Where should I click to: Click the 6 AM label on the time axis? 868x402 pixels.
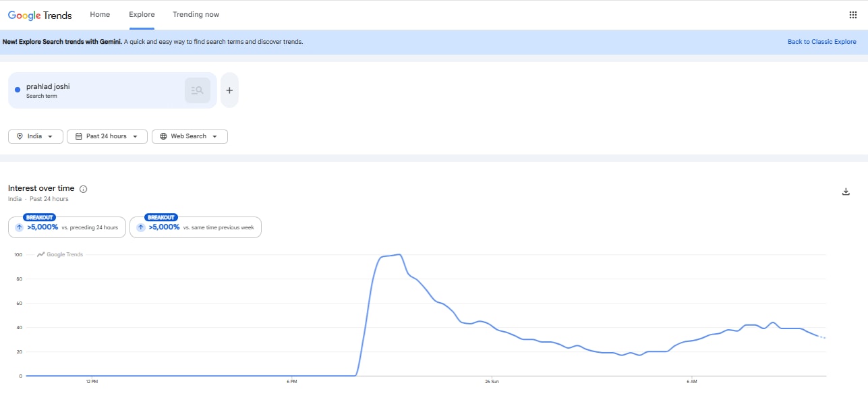691,382
